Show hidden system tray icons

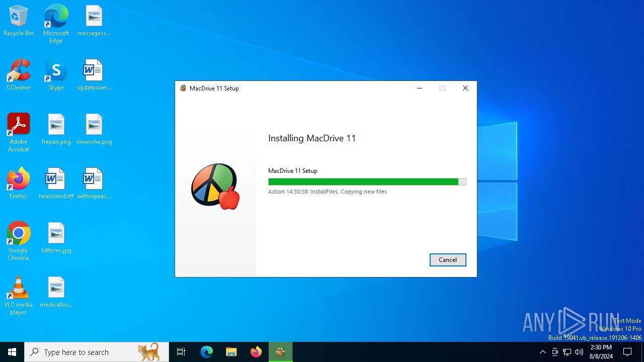[x=542, y=352]
